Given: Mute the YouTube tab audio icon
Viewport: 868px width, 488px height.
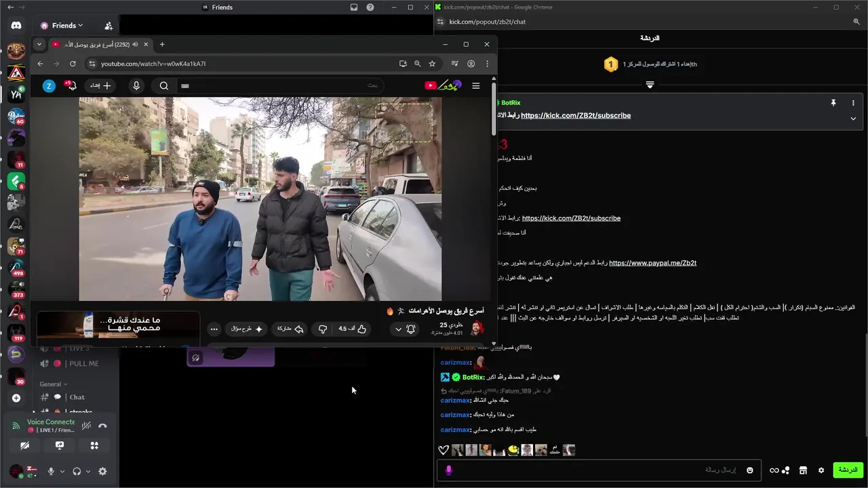Looking at the screenshot, I should click(135, 44).
